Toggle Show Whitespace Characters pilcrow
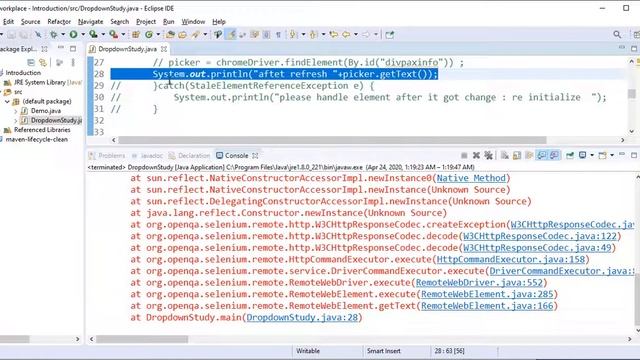Image resolution: width=640 pixels, height=360 pixels. coord(278,35)
